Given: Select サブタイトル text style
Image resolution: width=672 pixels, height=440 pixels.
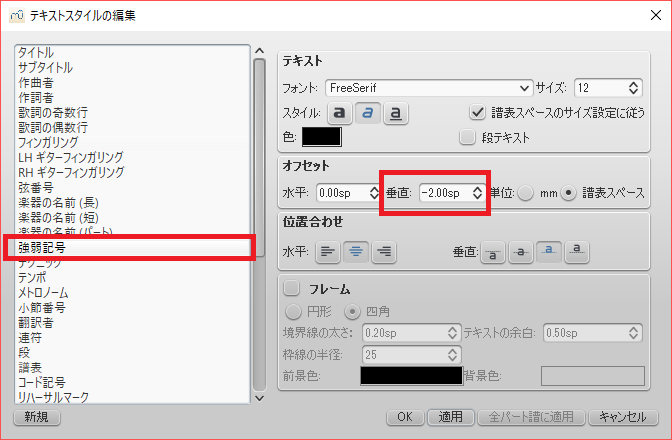Looking at the screenshot, I should [x=132, y=68].
